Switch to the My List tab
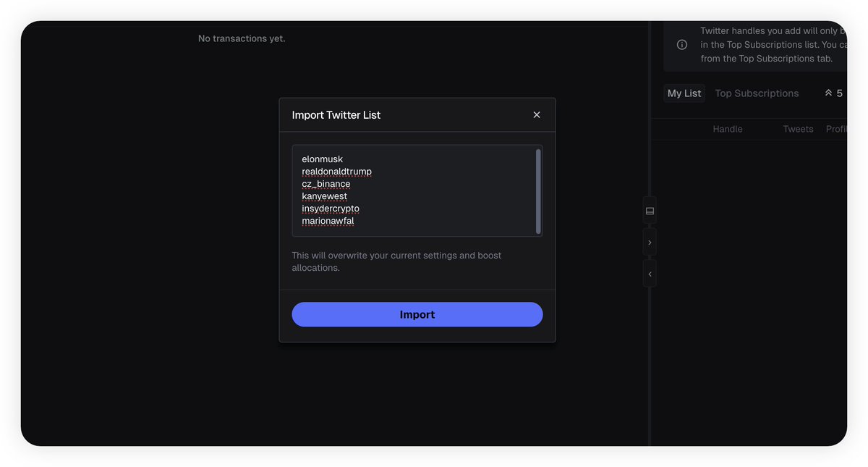This screenshot has height=467, width=868. click(684, 93)
